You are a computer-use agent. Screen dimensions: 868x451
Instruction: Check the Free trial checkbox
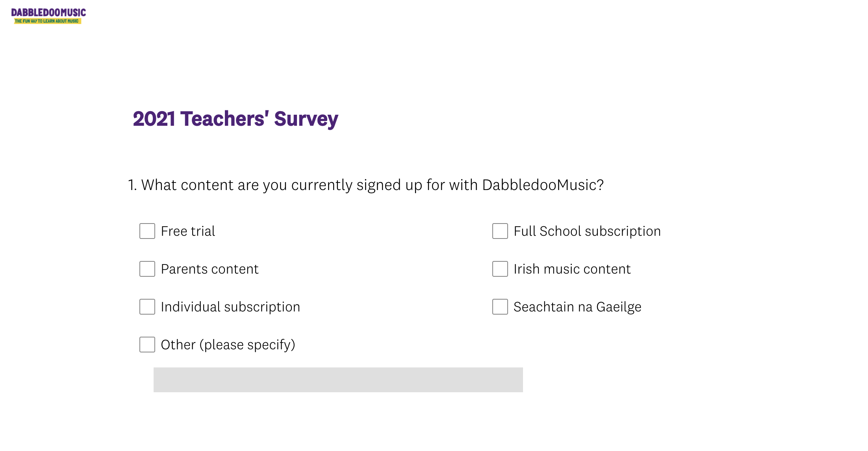coord(147,231)
